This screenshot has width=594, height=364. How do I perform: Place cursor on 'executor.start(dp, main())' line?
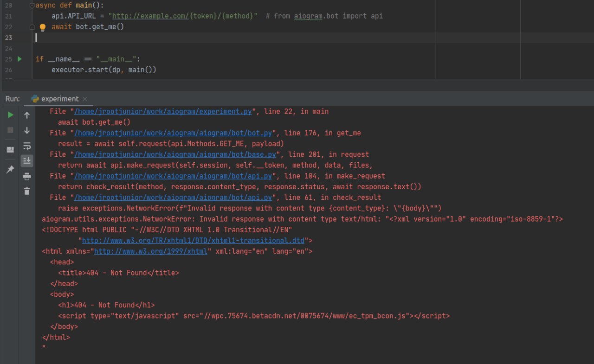(104, 70)
